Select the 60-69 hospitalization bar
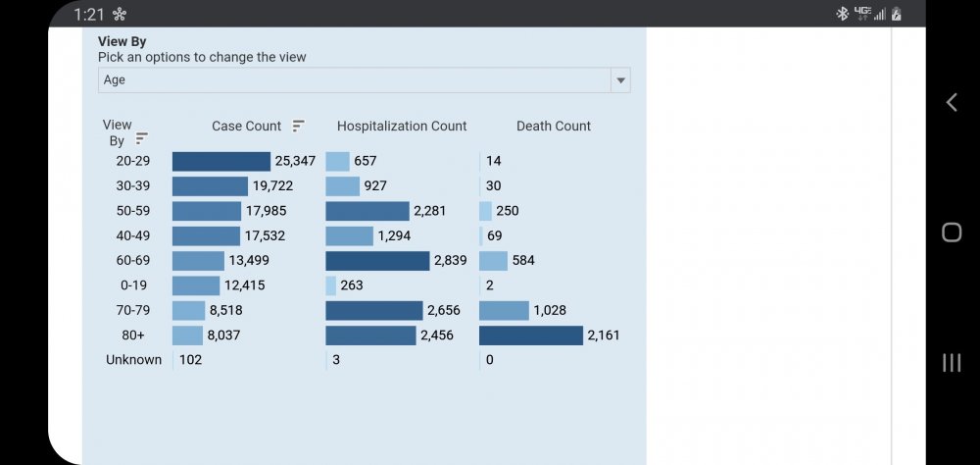 [377, 260]
